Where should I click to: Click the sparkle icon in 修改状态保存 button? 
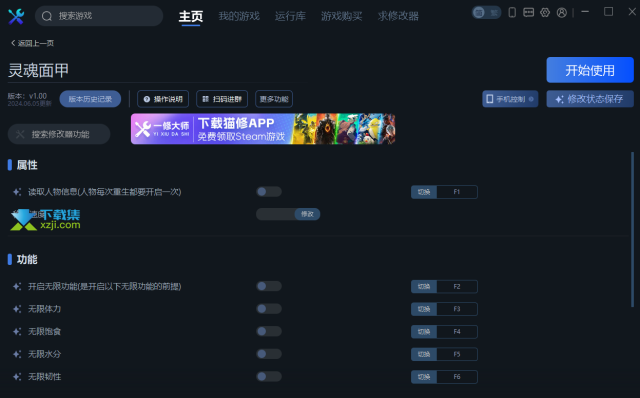click(559, 99)
